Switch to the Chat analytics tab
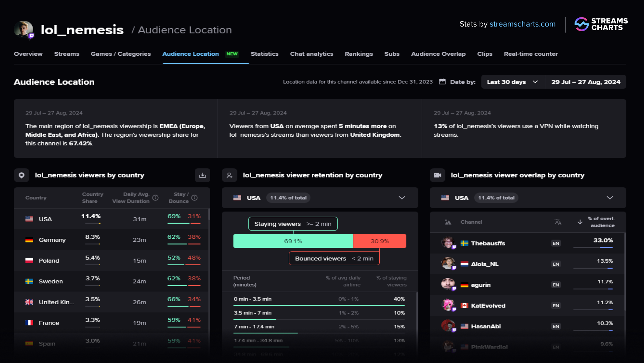Screen dimensions: 644x363 coord(311,54)
